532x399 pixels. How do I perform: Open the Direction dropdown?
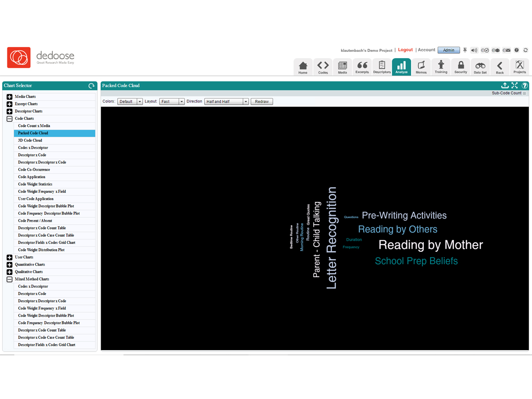click(227, 102)
